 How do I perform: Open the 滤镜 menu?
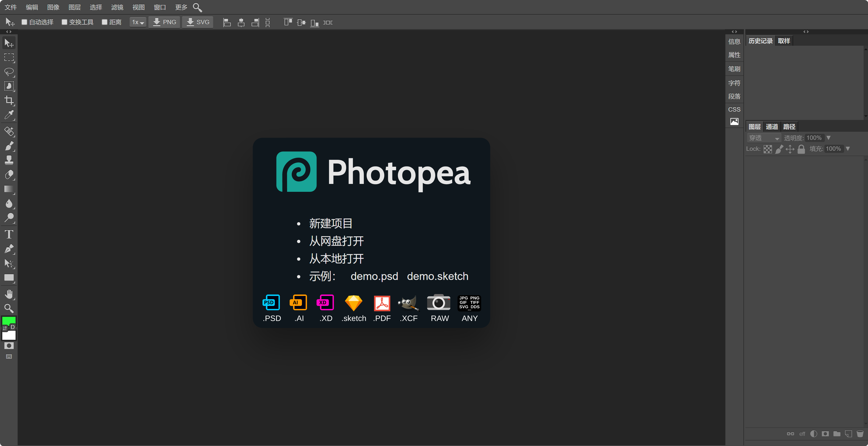click(x=117, y=7)
